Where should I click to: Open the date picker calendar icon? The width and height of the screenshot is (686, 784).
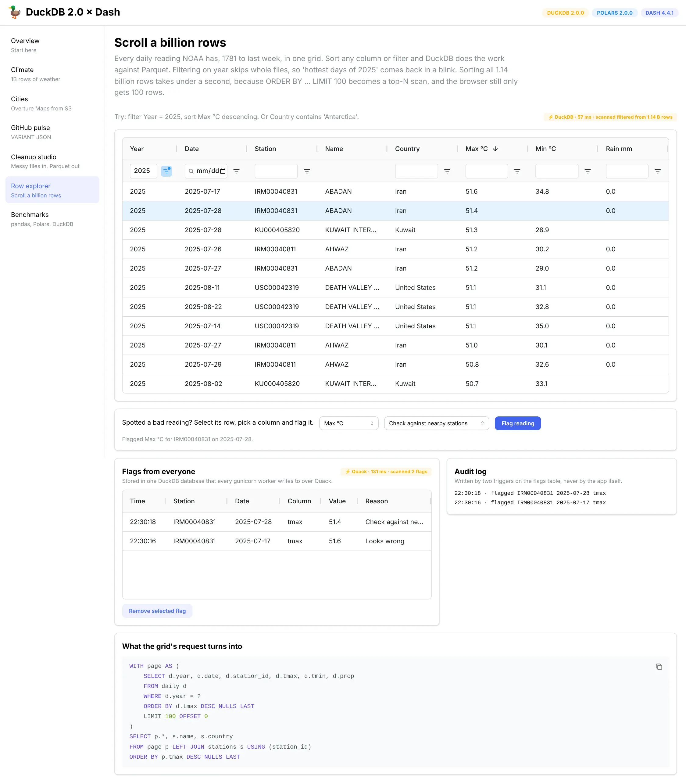223,171
